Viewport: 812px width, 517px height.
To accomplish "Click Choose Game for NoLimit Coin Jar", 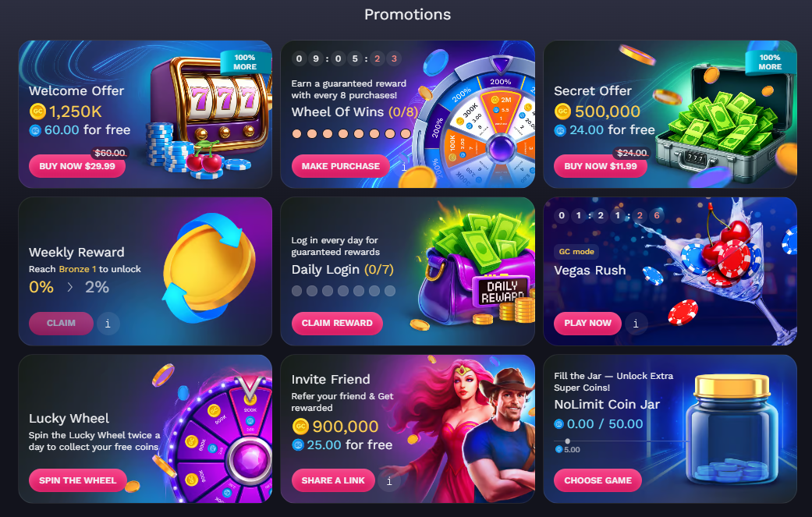I will pyautogui.click(x=597, y=480).
